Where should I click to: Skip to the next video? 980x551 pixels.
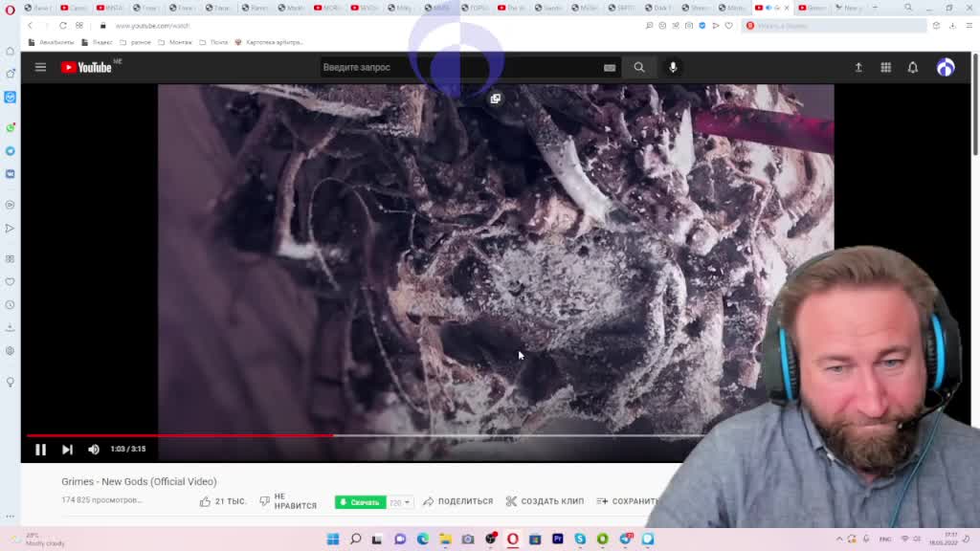point(68,450)
